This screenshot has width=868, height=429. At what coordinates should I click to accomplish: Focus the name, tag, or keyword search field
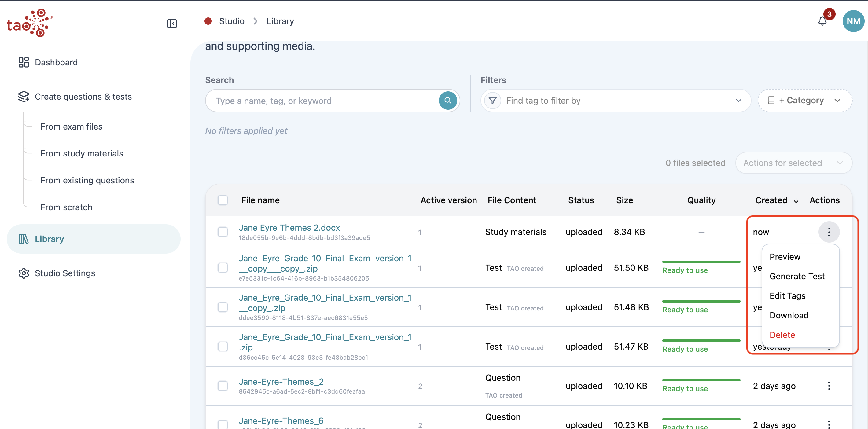coord(322,101)
